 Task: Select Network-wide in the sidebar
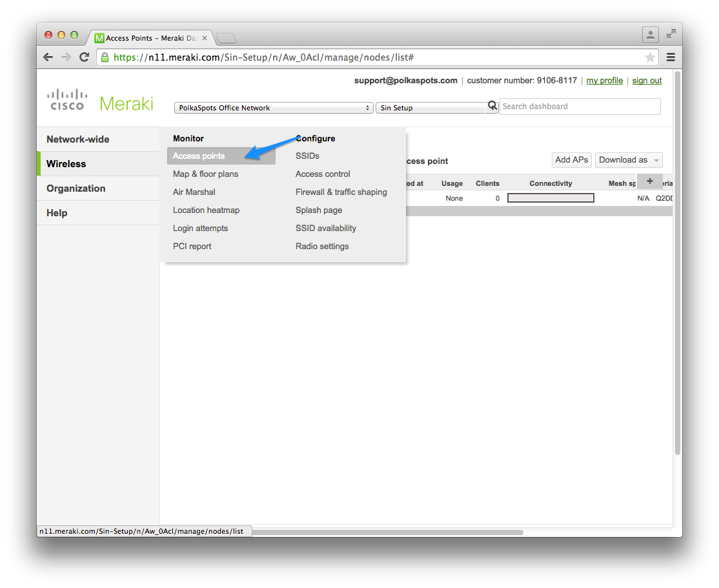click(x=98, y=139)
